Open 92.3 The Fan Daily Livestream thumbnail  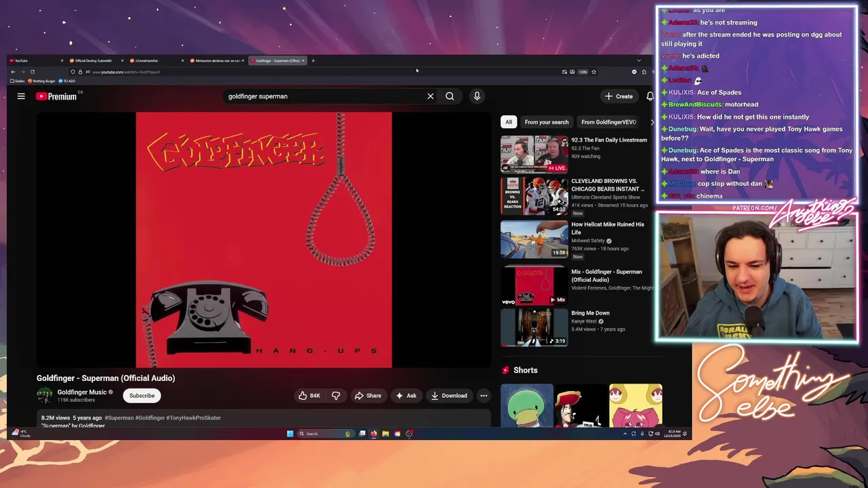(534, 155)
